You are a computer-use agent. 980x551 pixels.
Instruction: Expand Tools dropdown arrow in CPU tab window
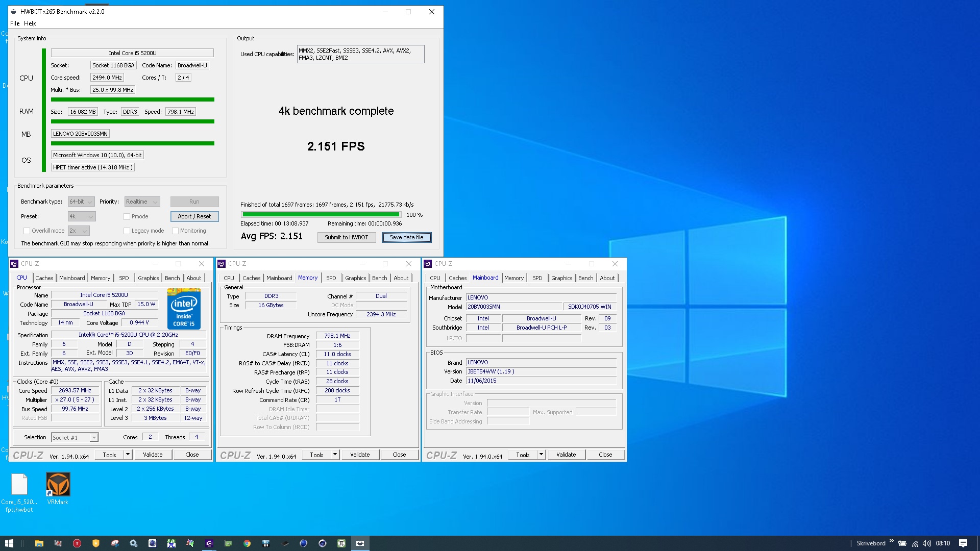pos(128,455)
